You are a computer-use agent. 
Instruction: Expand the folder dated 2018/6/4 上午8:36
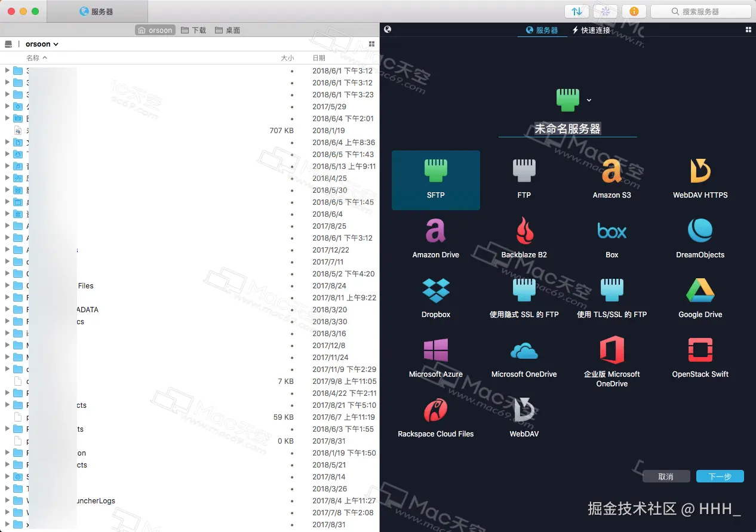[7, 142]
